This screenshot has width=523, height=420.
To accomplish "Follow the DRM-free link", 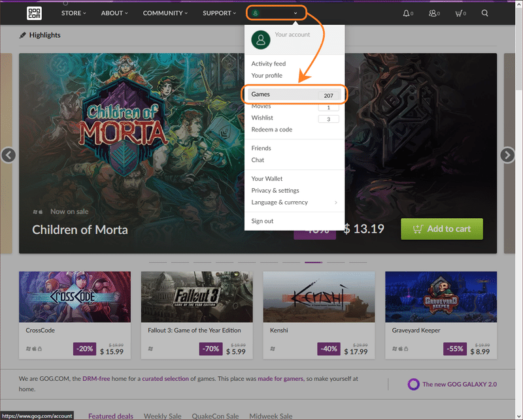I will pyautogui.click(x=96, y=379).
